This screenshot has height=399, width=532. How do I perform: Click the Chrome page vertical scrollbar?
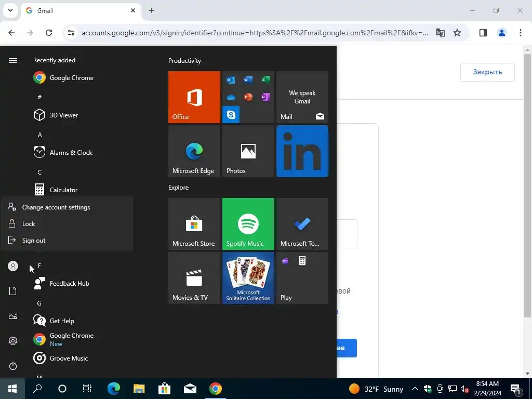527,185
